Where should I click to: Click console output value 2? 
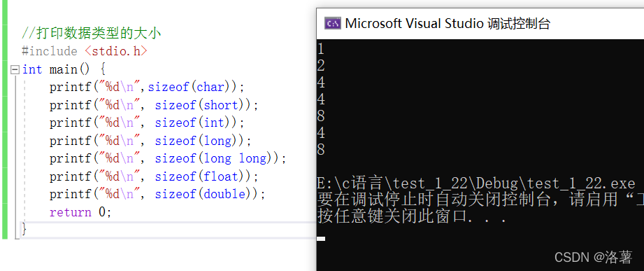tap(321, 66)
